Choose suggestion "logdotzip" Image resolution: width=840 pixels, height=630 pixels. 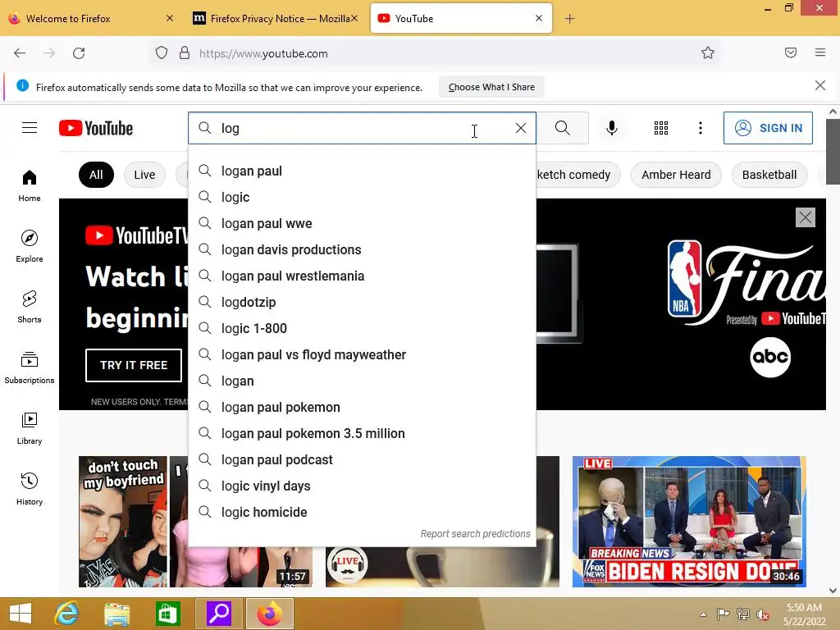(x=362, y=302)
